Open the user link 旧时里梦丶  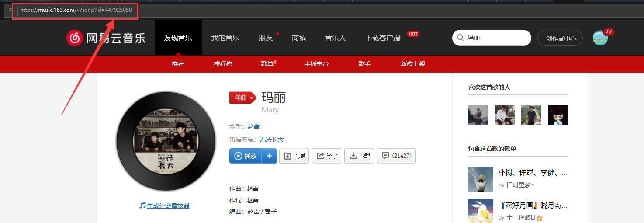(520, 185)
